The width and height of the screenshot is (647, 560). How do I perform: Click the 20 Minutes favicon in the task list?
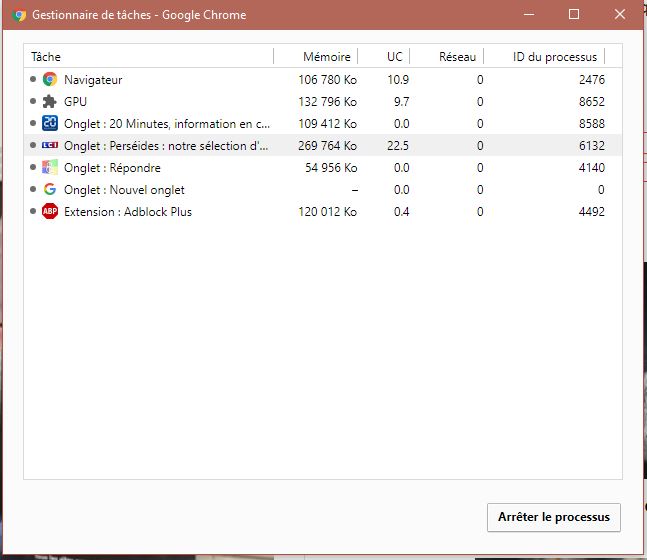tap(50, 123)
